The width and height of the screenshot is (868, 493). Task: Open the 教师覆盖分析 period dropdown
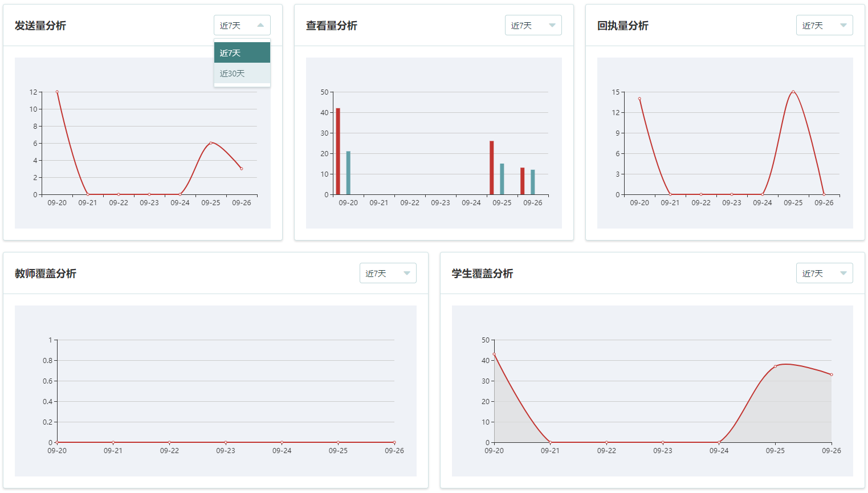tap(388, 273)
